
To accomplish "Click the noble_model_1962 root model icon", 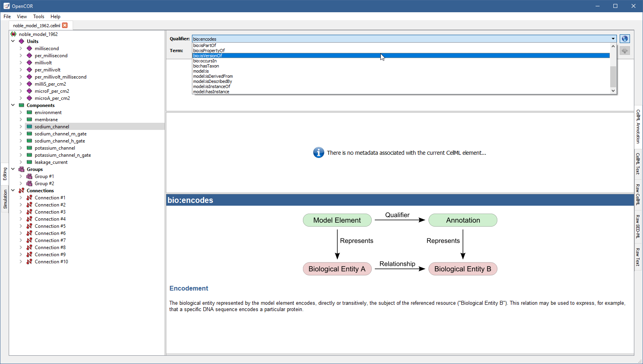I will click(x=13, y=34).
